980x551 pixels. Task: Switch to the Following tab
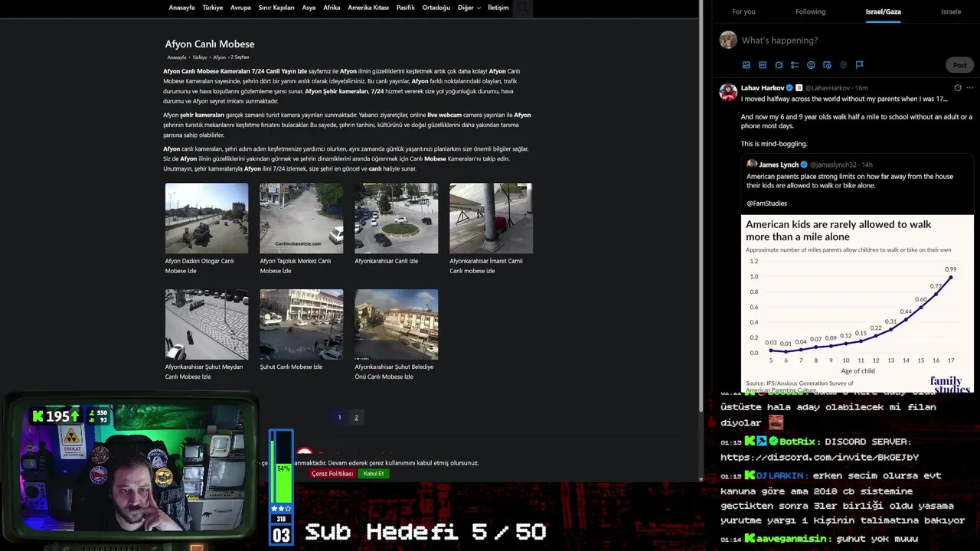[810, 11]
